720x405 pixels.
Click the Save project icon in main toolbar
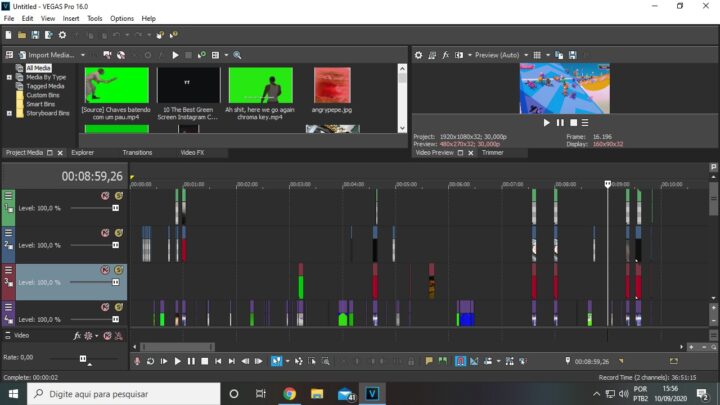(35, 35)
